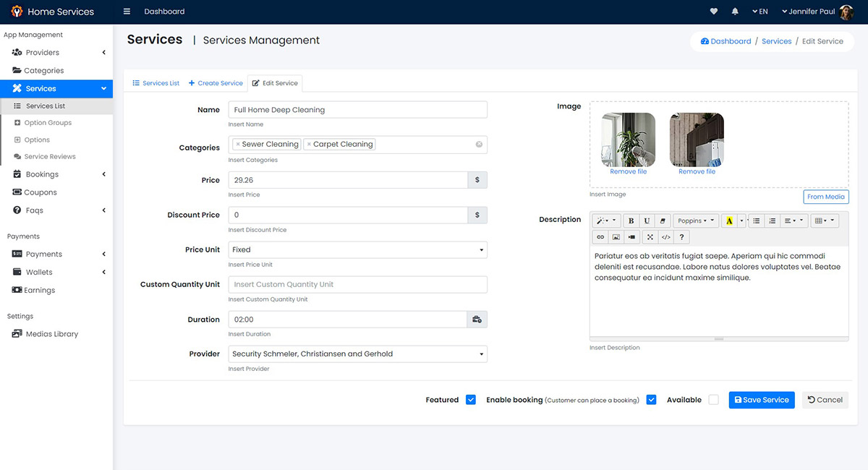Toggle fullscreen mode of the editor
868x470 pixels.
pos(650,237)
